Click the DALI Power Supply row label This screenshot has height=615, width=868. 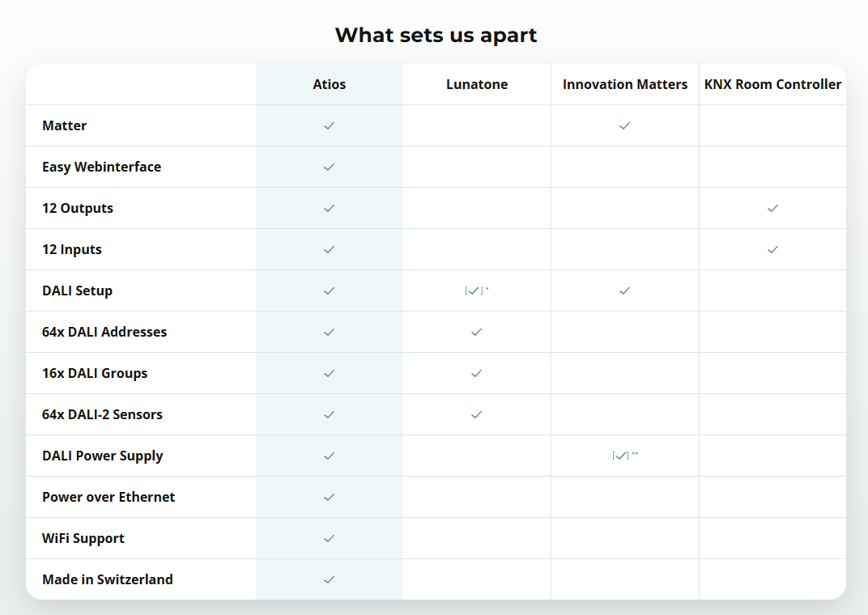(x=103, y=456)
